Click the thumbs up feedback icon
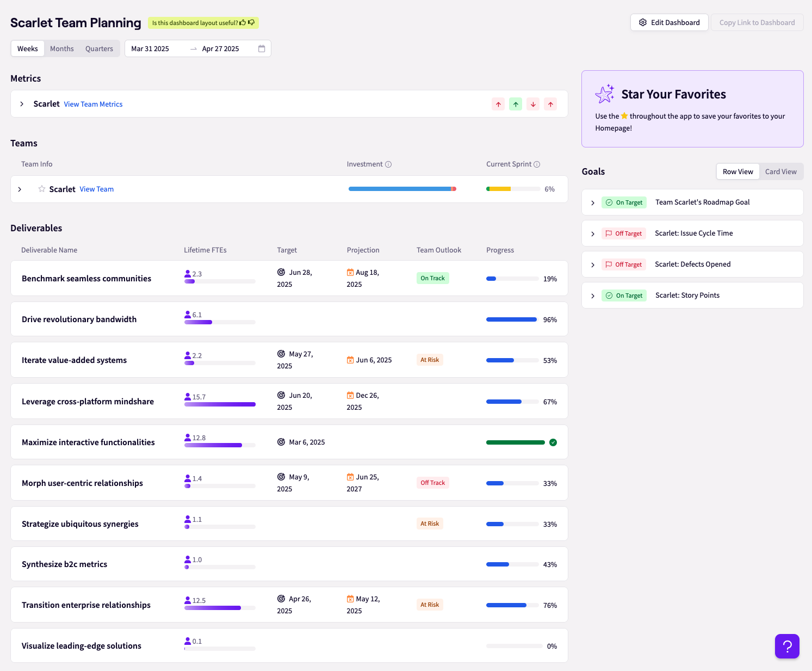Screen dimensions: 812x671 click(x=243, y=23)
